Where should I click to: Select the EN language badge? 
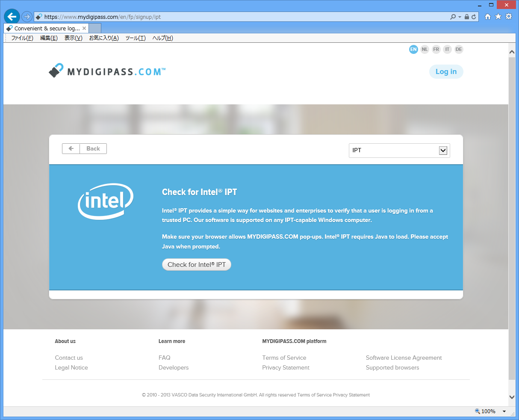pyautogui.click(x=413, y=49)
